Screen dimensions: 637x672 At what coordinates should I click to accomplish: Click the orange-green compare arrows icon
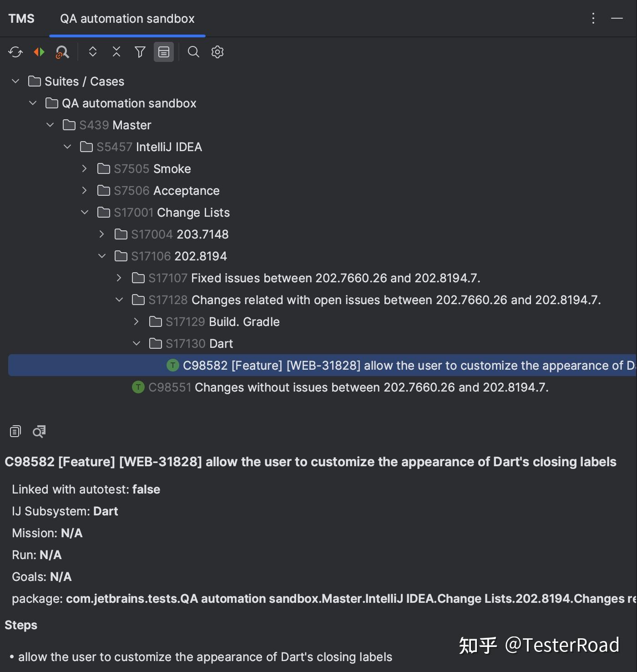click(x=39, y=52)
